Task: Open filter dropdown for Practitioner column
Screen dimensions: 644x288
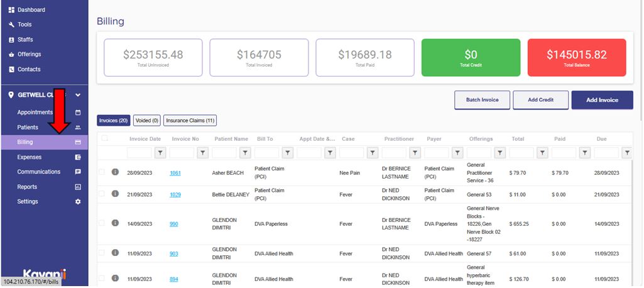Action: pos(415,152)
